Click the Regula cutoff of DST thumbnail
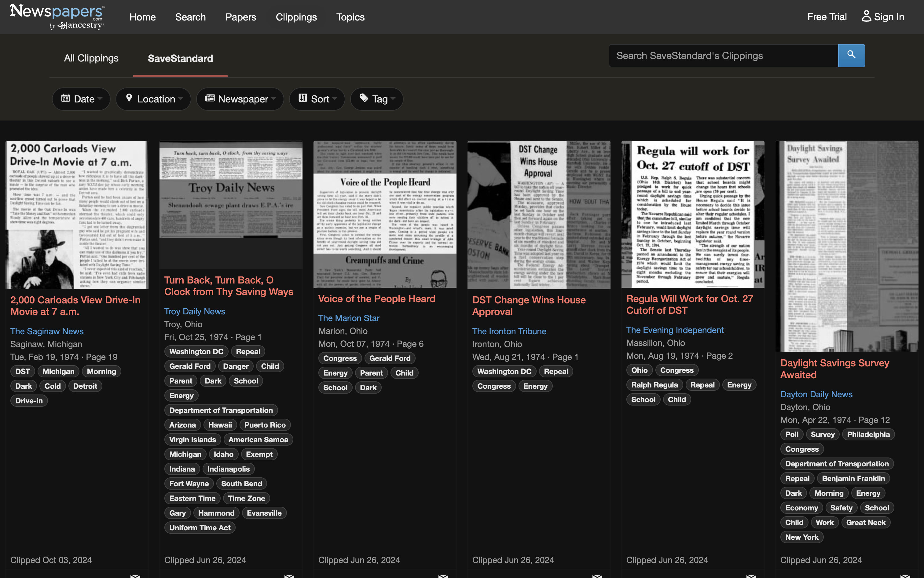Viewport: 924px width, 578px height. pos(693,214)
